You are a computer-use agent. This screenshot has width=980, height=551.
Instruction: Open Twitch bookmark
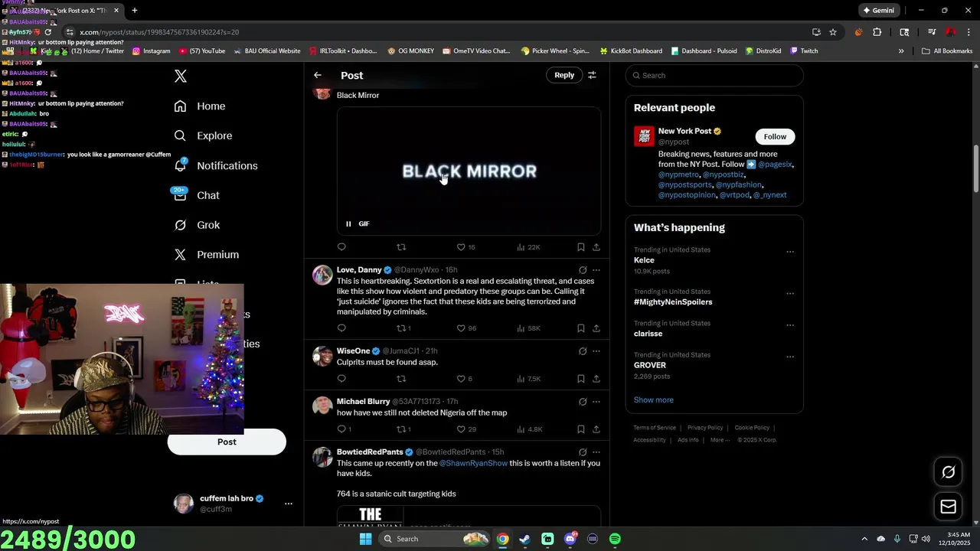click(804, 51)
